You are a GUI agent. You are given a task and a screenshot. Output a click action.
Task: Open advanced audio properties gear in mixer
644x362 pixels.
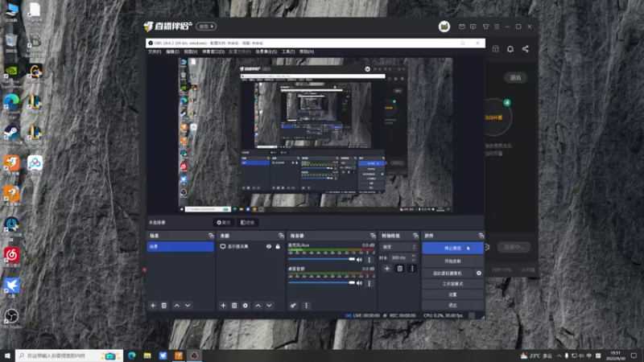293,306
